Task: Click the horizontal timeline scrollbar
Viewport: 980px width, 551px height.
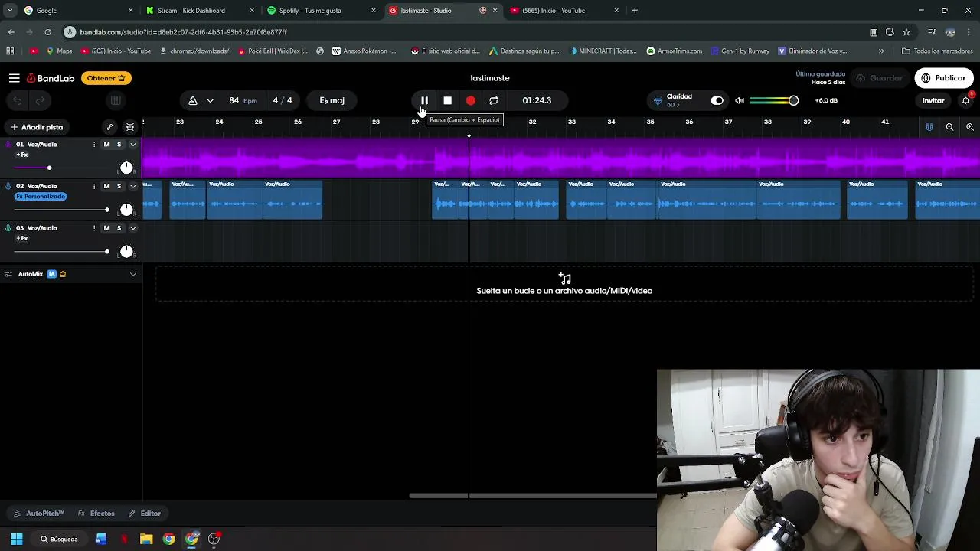Action: pos(533,495)
